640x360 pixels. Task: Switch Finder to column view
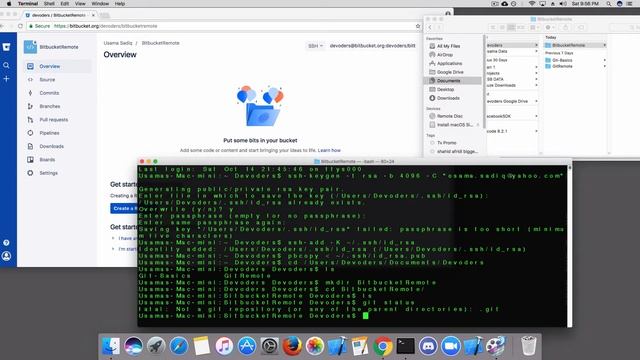pyautogui.click(x=511, y=27)
